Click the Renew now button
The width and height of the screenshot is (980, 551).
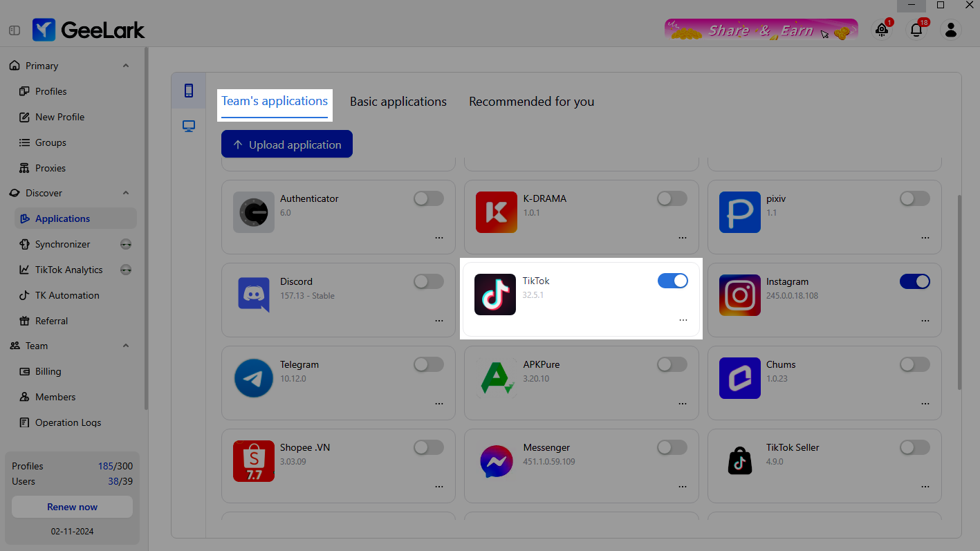point(72,507)
